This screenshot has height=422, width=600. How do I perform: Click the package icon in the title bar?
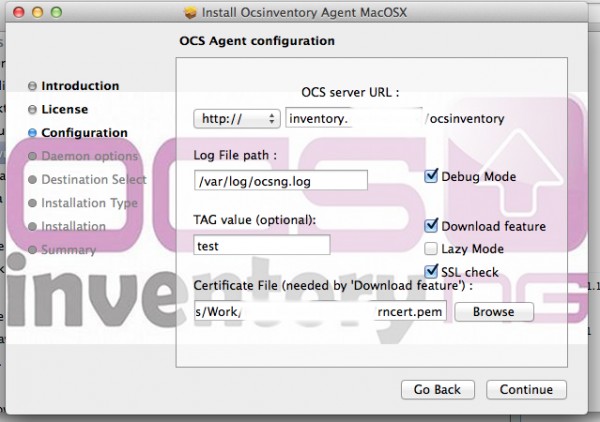pos(191,13)
